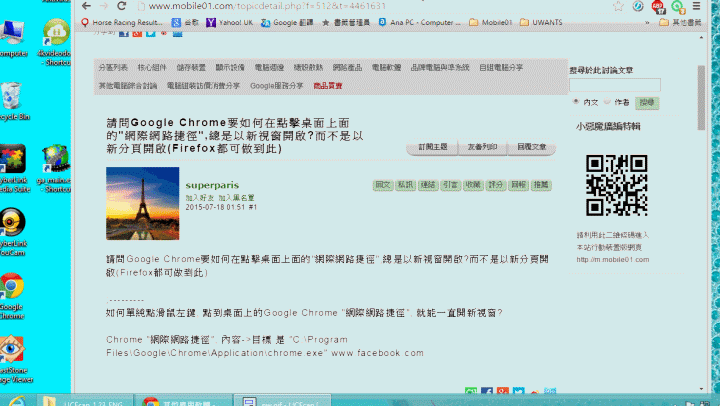The image size is (720, 406).
Task: Switch to the Chrome taskbar button
Action: click(183, 400)
